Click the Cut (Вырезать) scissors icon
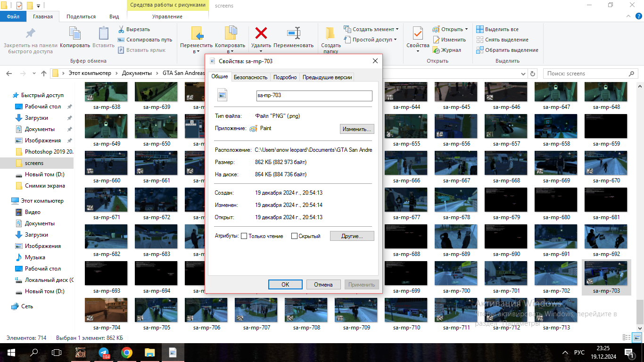Image resolution: width=644 pixels, height=362 pixels. tap(121, 29)
